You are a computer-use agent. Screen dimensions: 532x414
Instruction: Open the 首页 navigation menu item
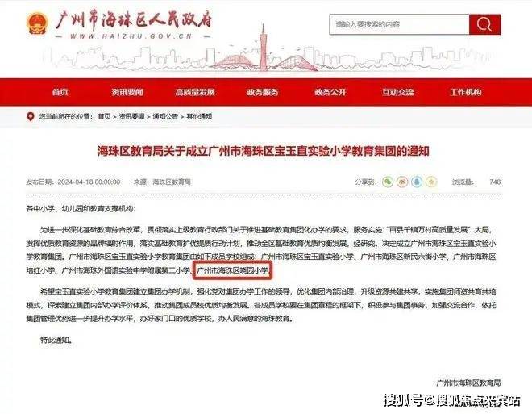[x=60, y=92]
